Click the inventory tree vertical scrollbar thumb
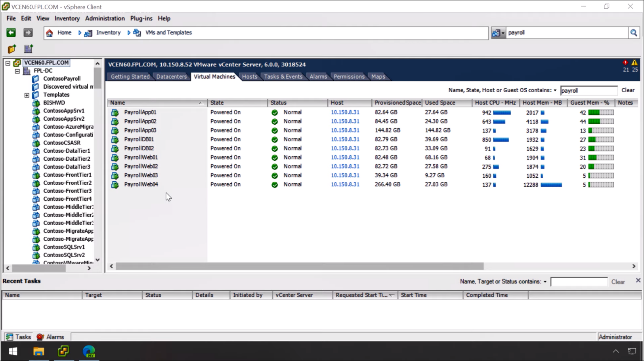 97,78
